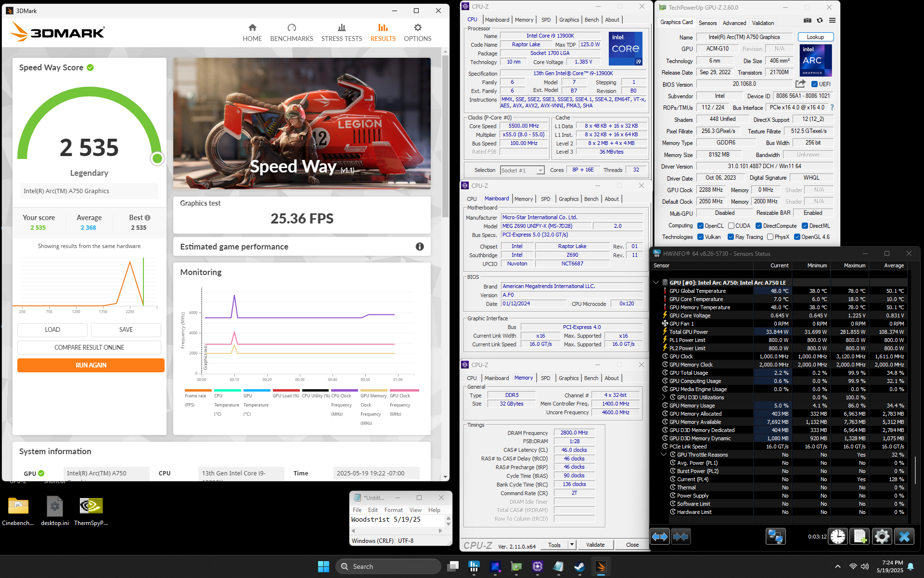Open the Socket #1 selection dropdown

522,170
